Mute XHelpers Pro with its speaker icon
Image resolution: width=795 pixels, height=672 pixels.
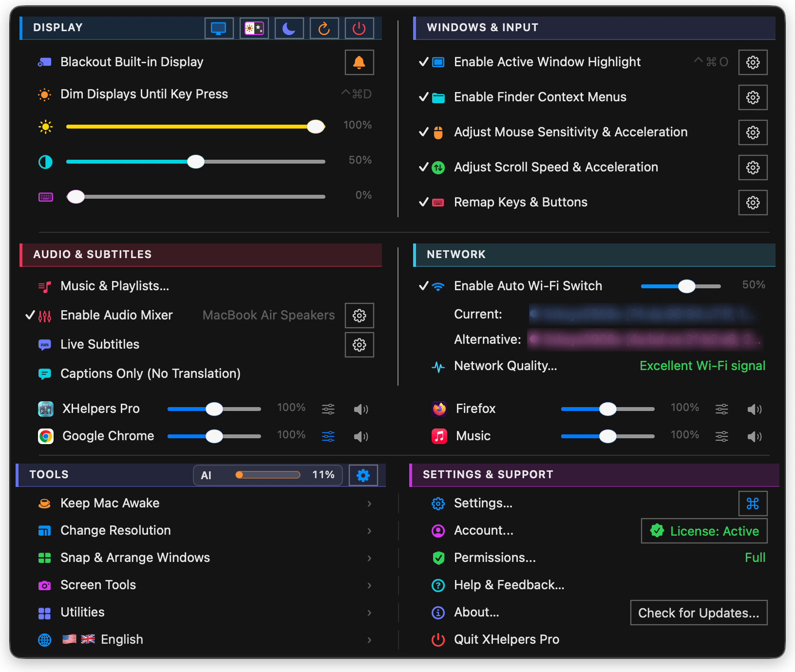point(361,409)
